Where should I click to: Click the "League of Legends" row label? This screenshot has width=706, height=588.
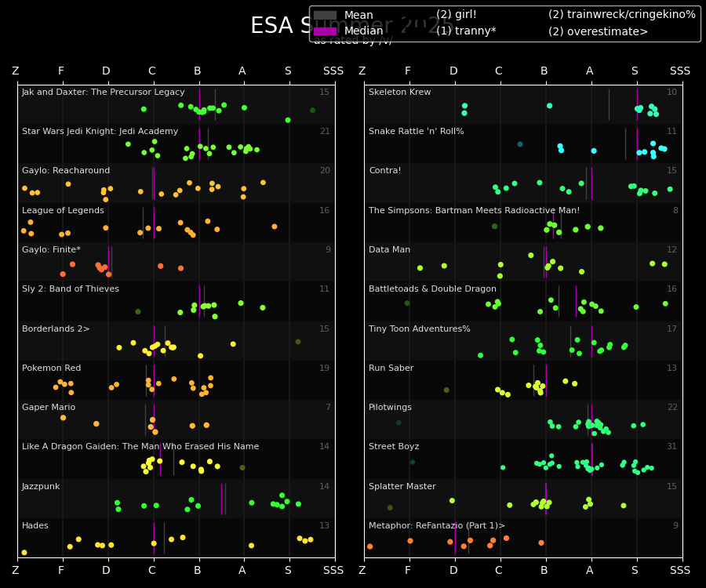coord(63,211)
